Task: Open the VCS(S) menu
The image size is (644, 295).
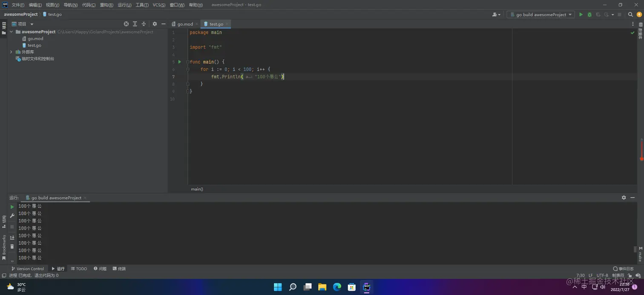Action: click(159, 5)
